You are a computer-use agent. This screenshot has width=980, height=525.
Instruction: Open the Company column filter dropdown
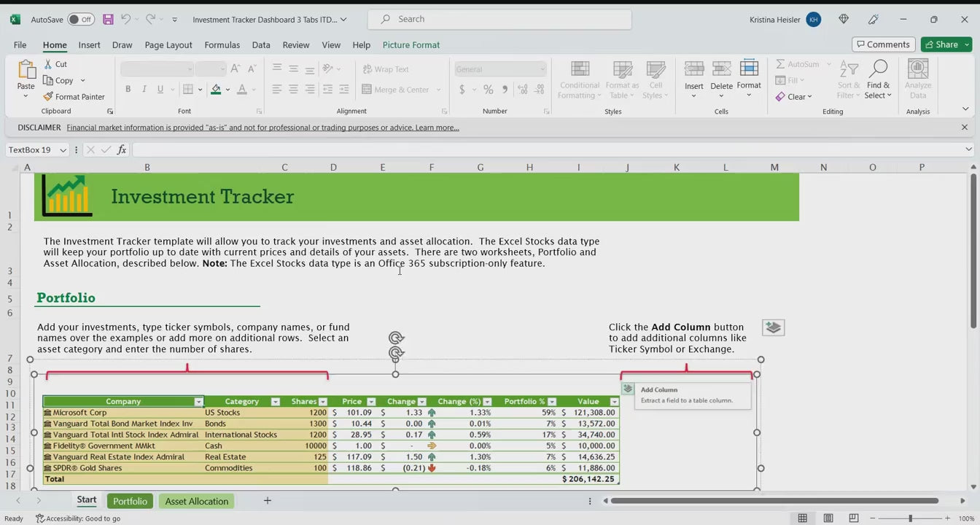(x=198, y=402)
